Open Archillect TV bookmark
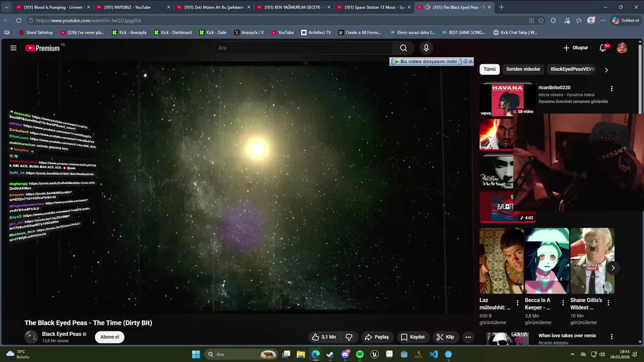The height and width of the screenshot is (362, 644). click(316, 32)
